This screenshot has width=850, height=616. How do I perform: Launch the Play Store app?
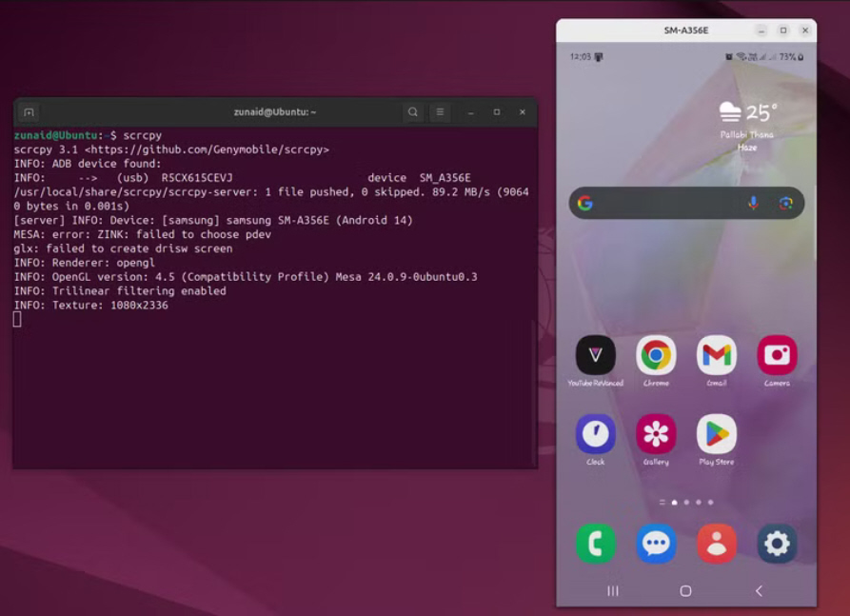click(x=717, y=434)
